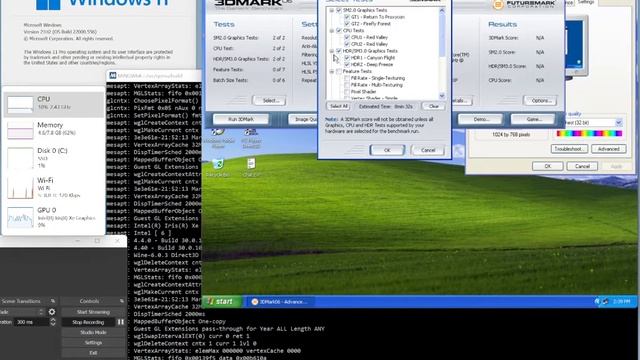
Task: Click 3DMark06 icon in XP taskbar
Action: click(255, 302)
